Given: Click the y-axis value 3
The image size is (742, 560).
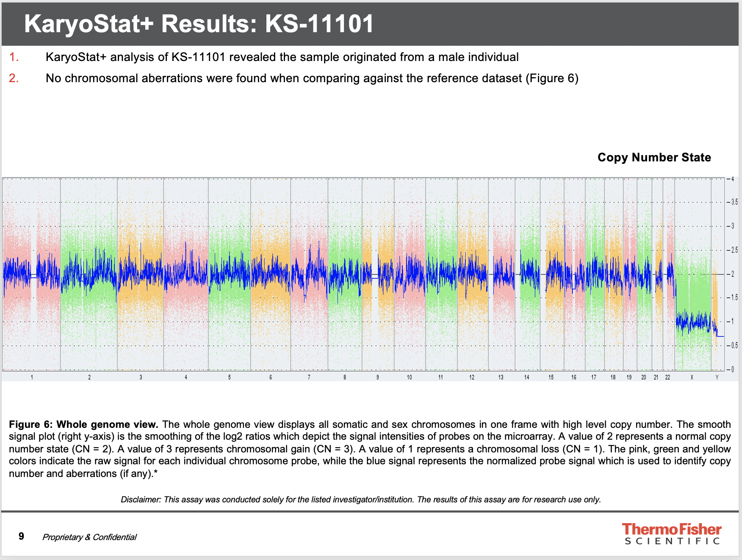Looking at the screenshot, I should 733,226.
